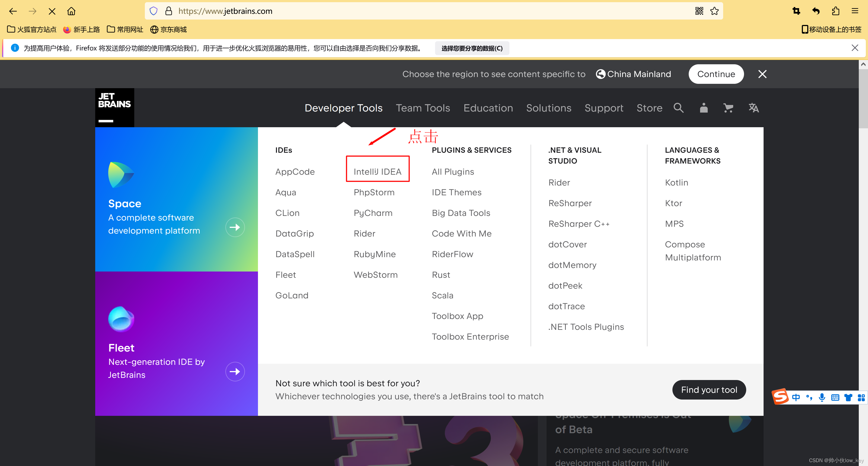Open the 新手上路 bookmark
The height and width of the screenshot is (466, 868).
tap(82, 30)
